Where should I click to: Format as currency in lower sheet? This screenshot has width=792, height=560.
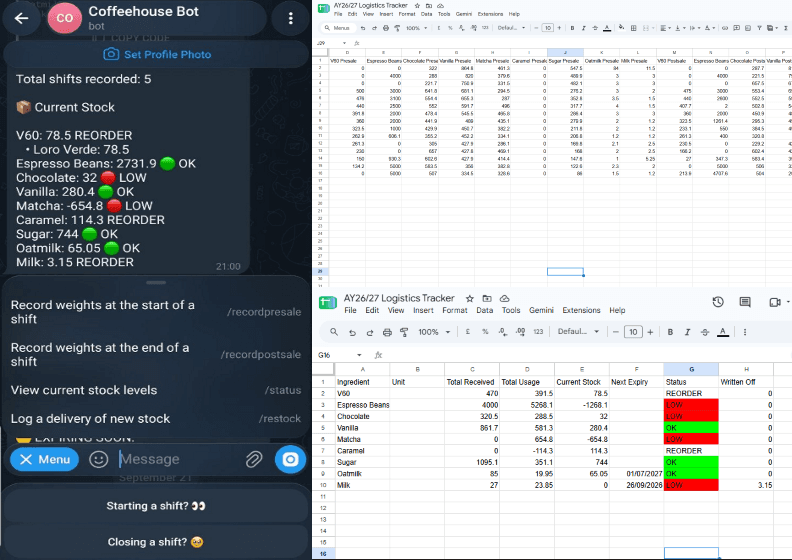(468, 332)
